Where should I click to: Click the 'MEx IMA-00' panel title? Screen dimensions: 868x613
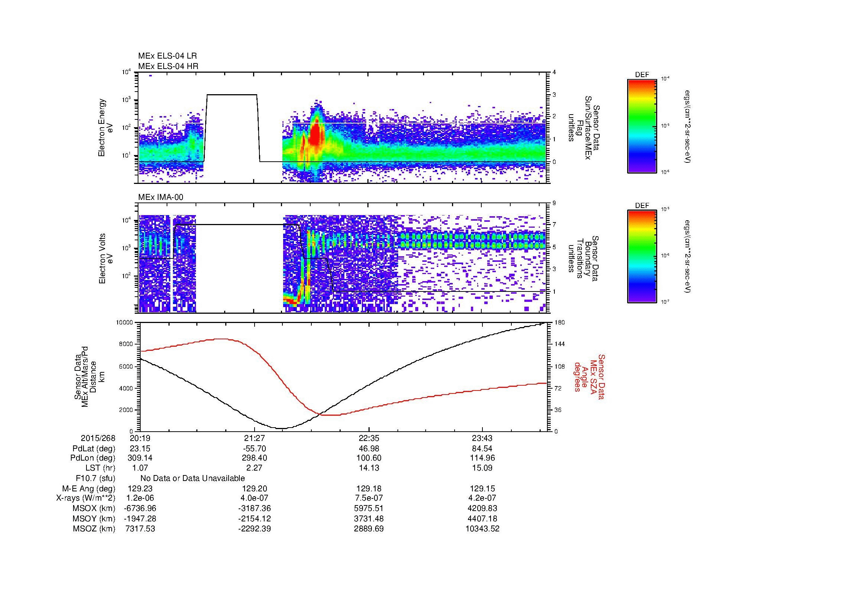tap(161, 197)
